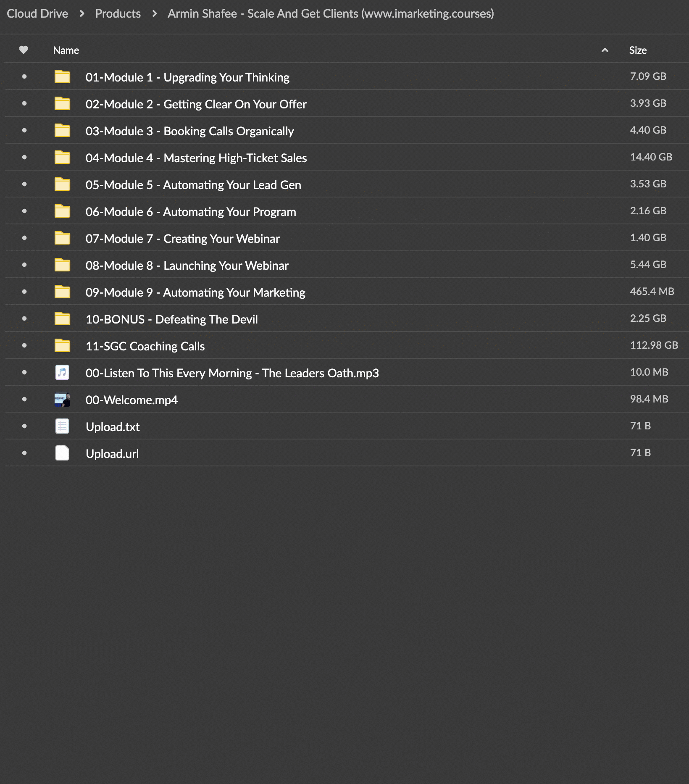Screen dimensions: 689x784
Task: Open 05-Module 5 - Automating Your Lead Gen
Action: [193, 185]
